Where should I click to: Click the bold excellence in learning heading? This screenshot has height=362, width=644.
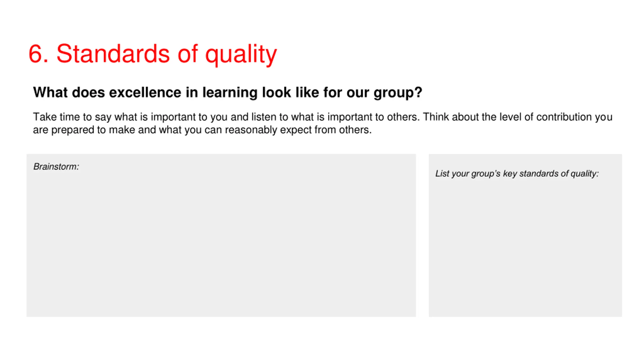pos(227,92)
